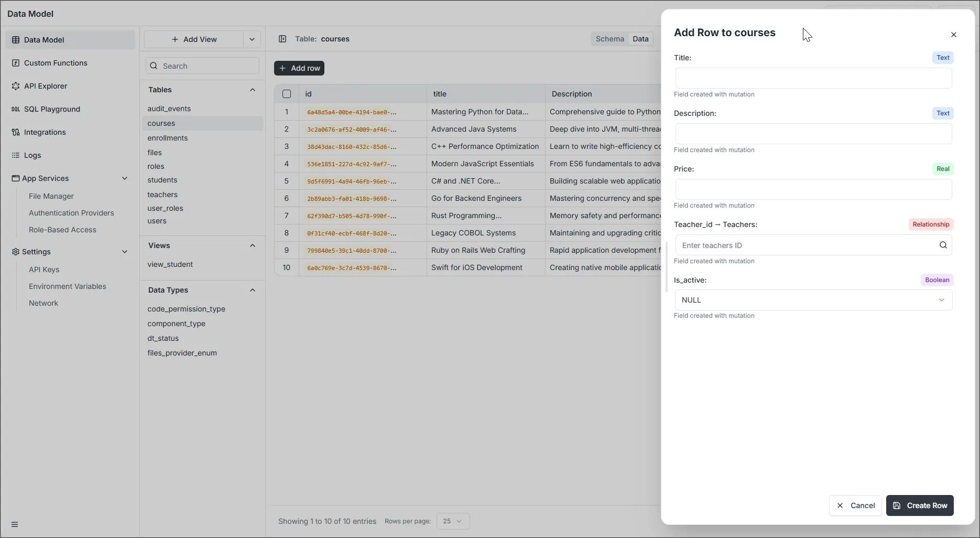Click the Custom Functions sidebar icon

(16, 63)
